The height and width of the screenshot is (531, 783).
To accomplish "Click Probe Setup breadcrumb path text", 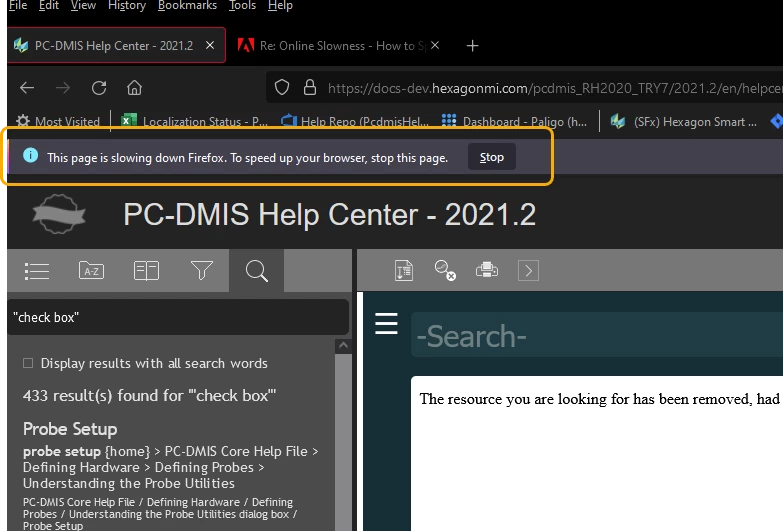I will [170, 467].
